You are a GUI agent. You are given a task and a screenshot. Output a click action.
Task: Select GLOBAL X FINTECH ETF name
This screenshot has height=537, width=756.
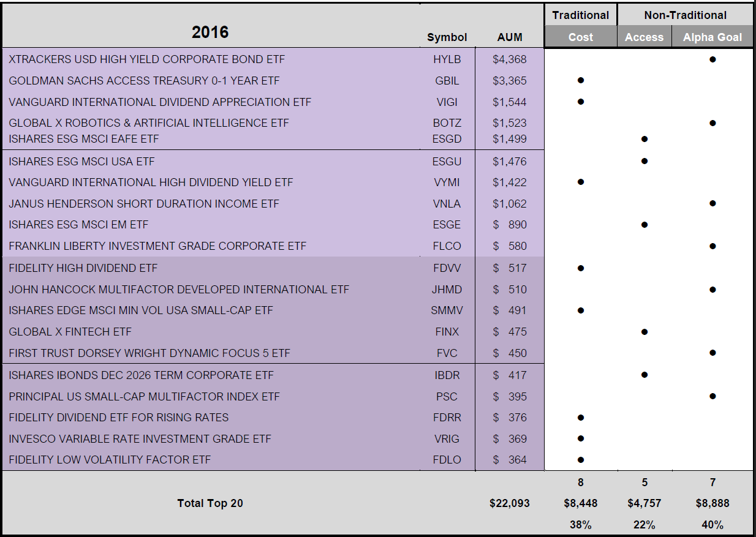click(70, 332)
